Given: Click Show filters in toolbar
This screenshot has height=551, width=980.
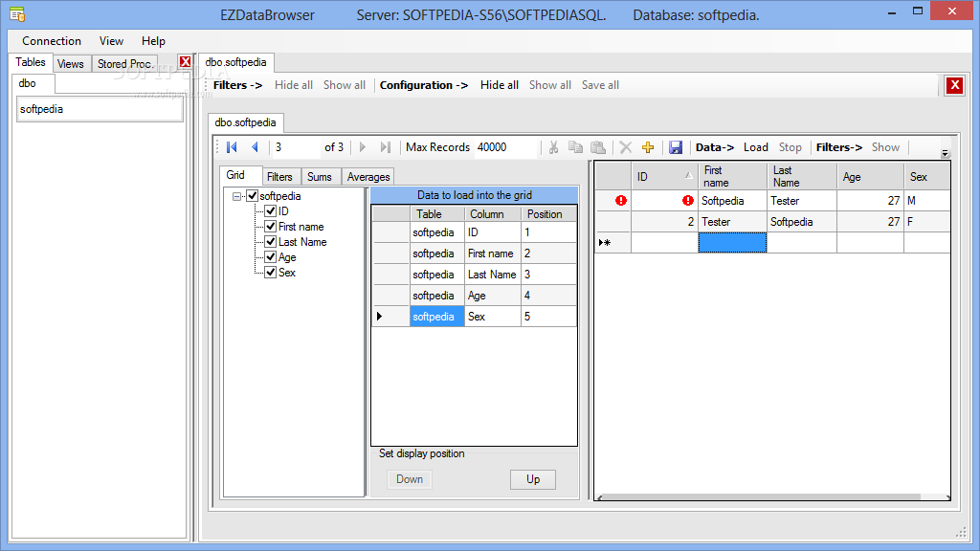Looking at the screenshot, I should tap(885, 147).
